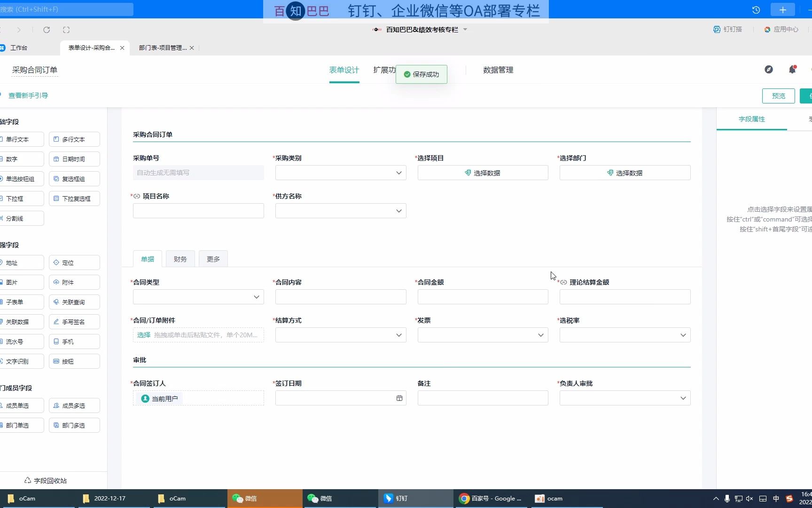Viewport: 812px width, 508px height.
Task: Click the 合同金额 input field
Action: pyautogui.click(x=483, y=297)
